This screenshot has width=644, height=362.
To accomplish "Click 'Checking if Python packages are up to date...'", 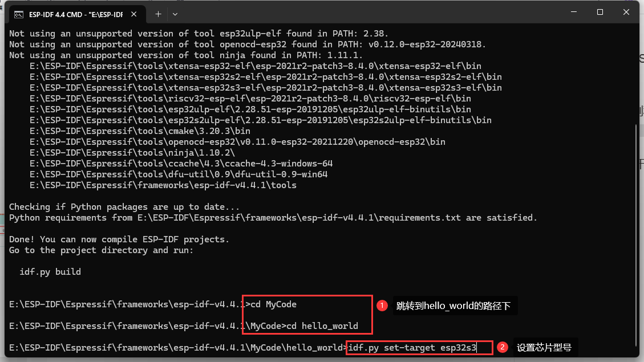I will click(124, 207).
